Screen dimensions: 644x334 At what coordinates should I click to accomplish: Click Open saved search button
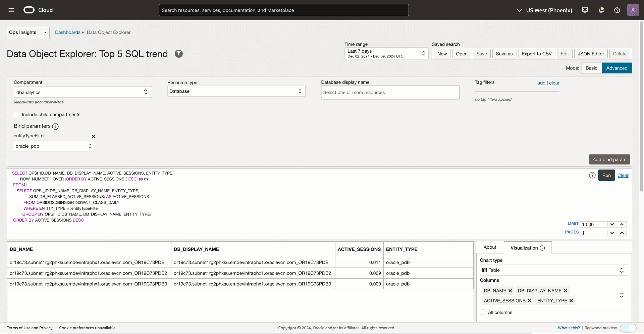tap(462, 54)
